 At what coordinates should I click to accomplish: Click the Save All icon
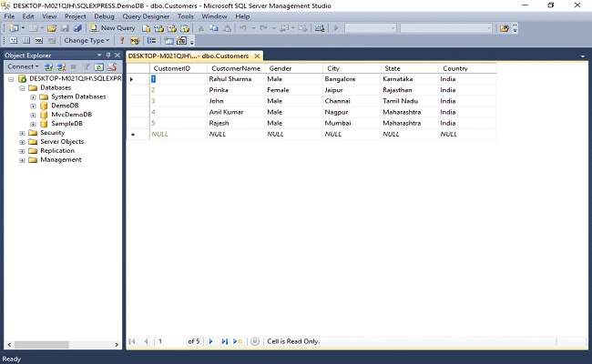click(x=77, y=28)
